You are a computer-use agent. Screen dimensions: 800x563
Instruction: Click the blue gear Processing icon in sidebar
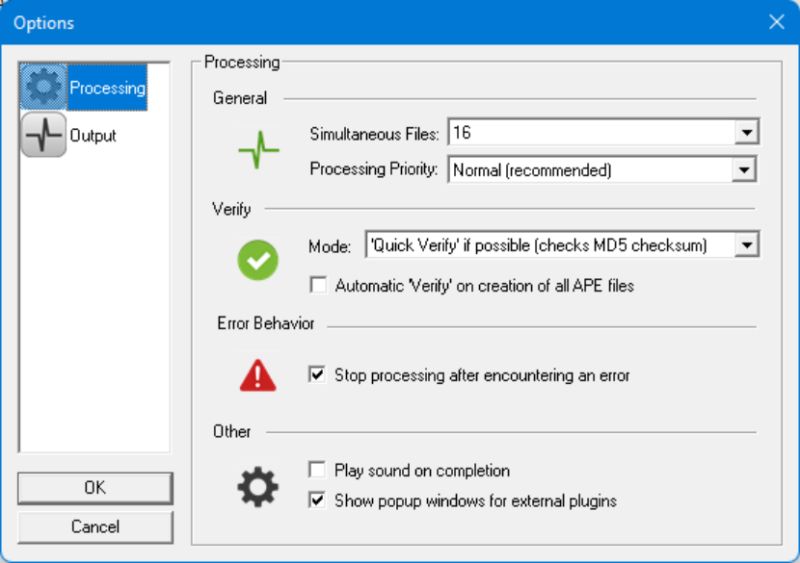[x=44, y=88]
